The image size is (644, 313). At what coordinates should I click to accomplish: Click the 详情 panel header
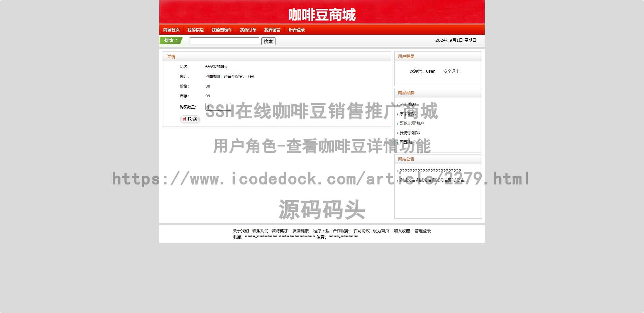(x=277, y=57)
